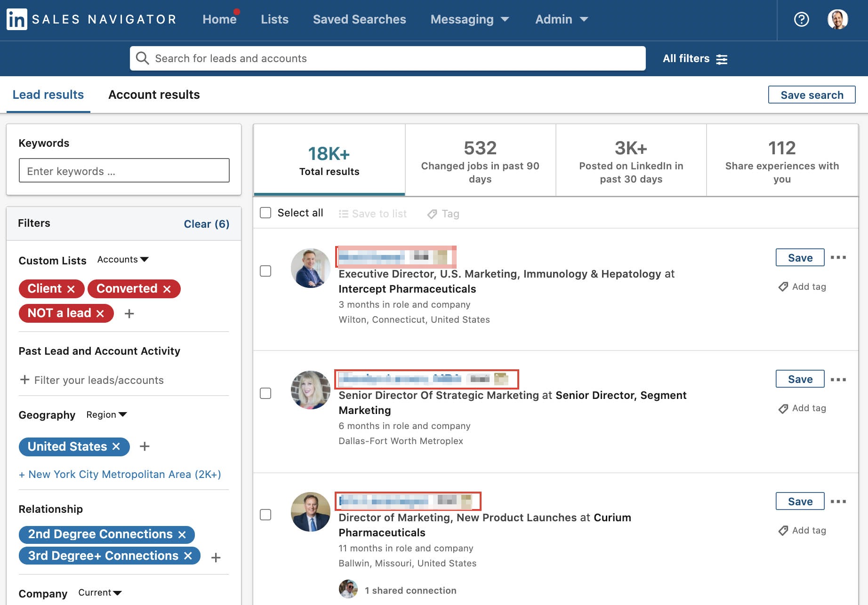Image resolution: width=868 pixels, height=605 pixels.
Task: Add tag to Senior Director Strategic Marketing lead
Action: 802,408
